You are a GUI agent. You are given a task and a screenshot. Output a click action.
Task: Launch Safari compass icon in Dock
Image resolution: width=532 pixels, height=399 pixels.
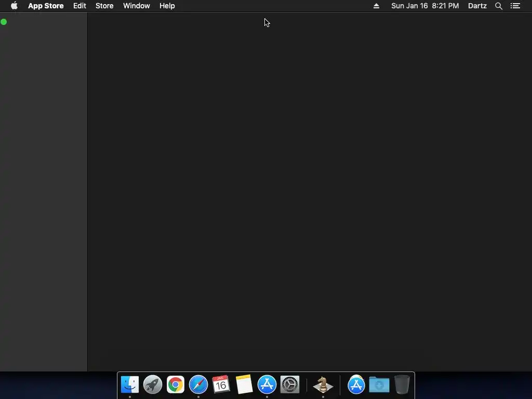[198, 384]
